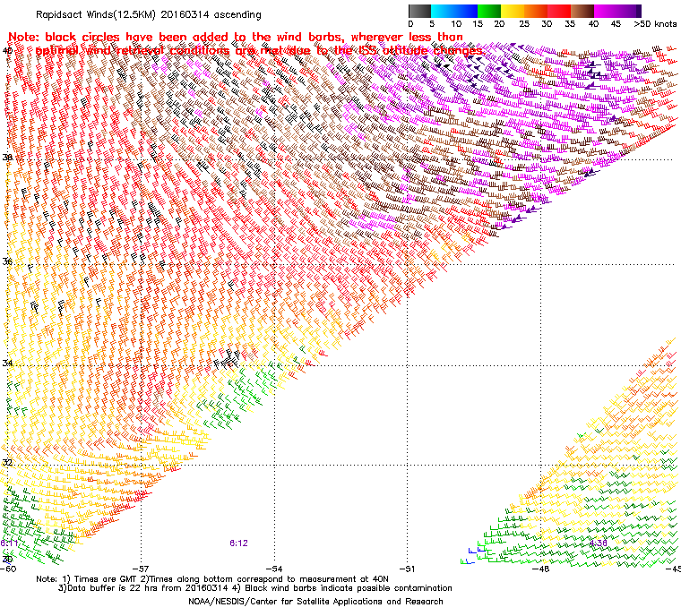Click the '5' legend scale label
This screenshot has height=616, width=681.
tap(432, 24)
